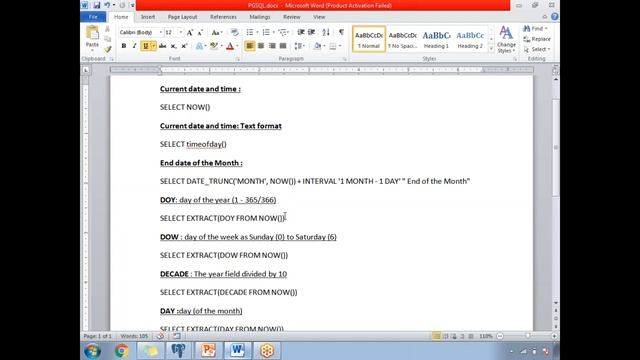
Task: Open Change Styles menu
Action: (506, 39)
